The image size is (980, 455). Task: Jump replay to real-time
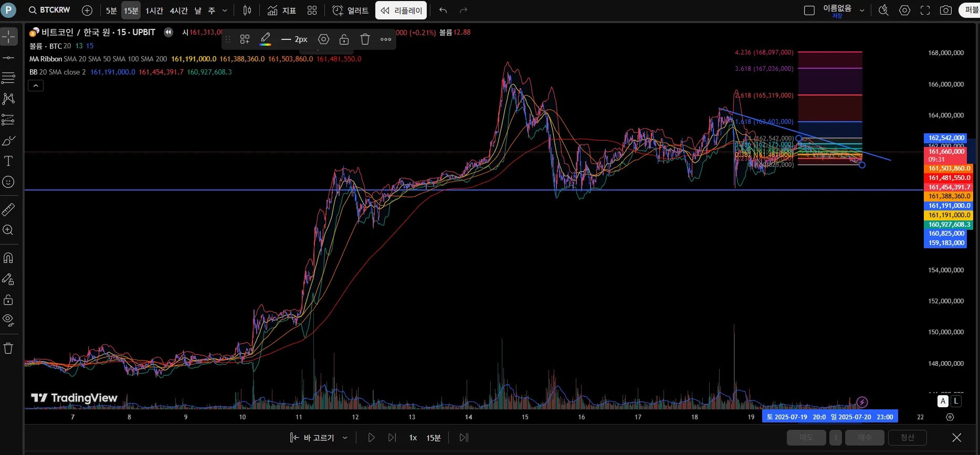[464, 438]
